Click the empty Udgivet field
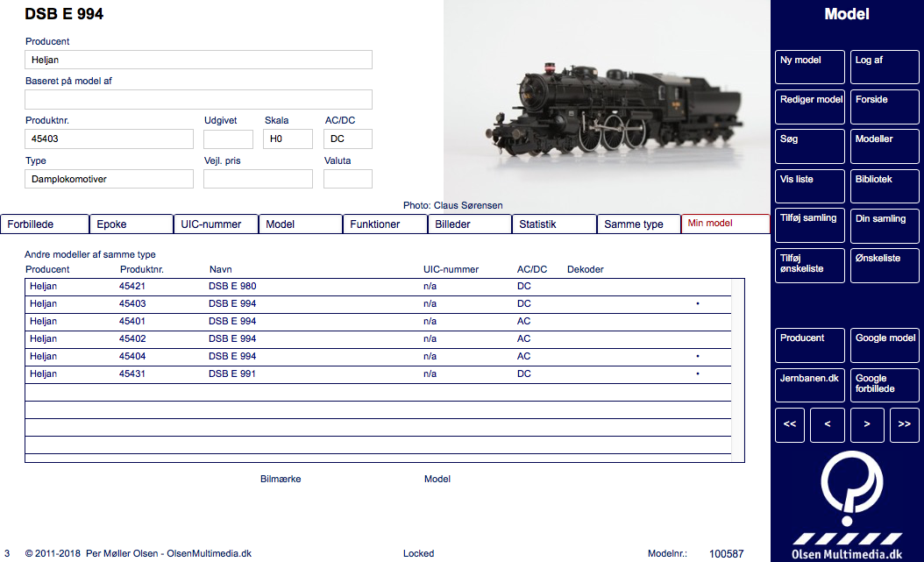The image size is (924, 562). pyautogui.click(x=228, y=139)
